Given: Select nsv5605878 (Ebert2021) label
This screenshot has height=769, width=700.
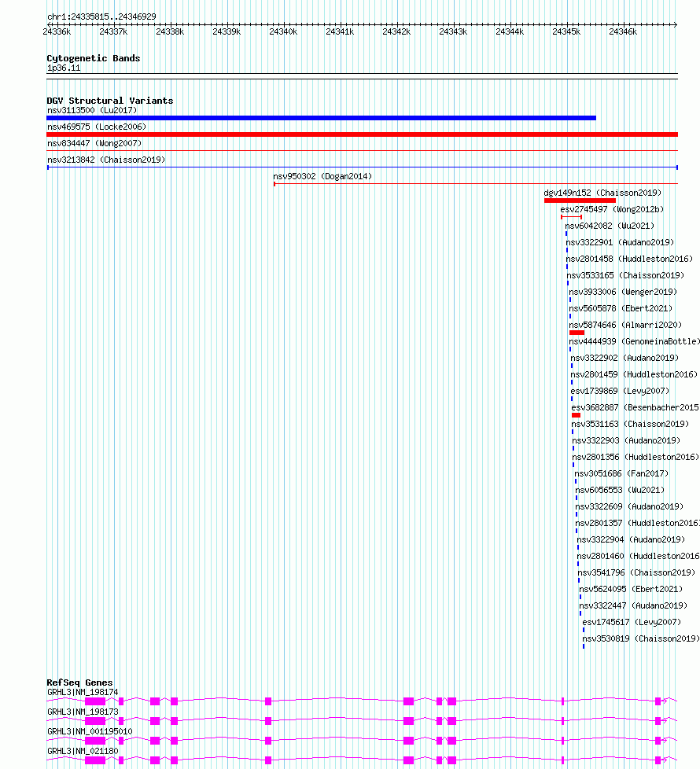Looking at the screenshot, I should [x=620, y=308].
